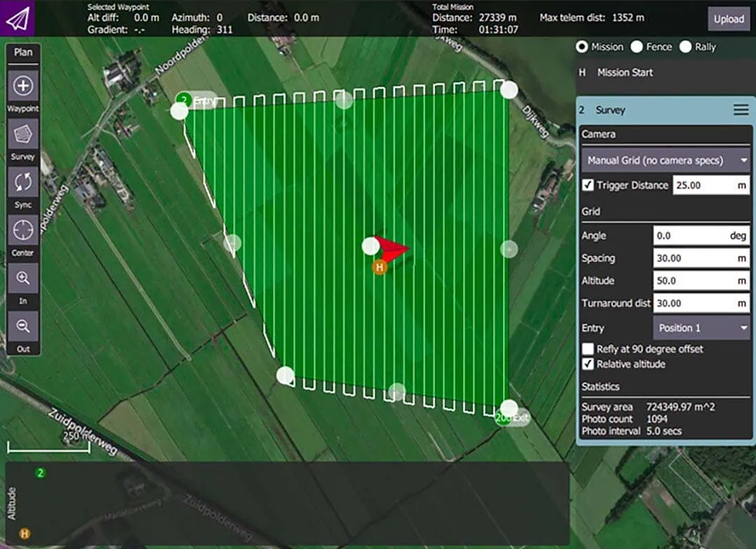Click the left edge midpoint handle
Viewport: 756px width, 549px height.
pyautogui.click(x=232, y=244)
